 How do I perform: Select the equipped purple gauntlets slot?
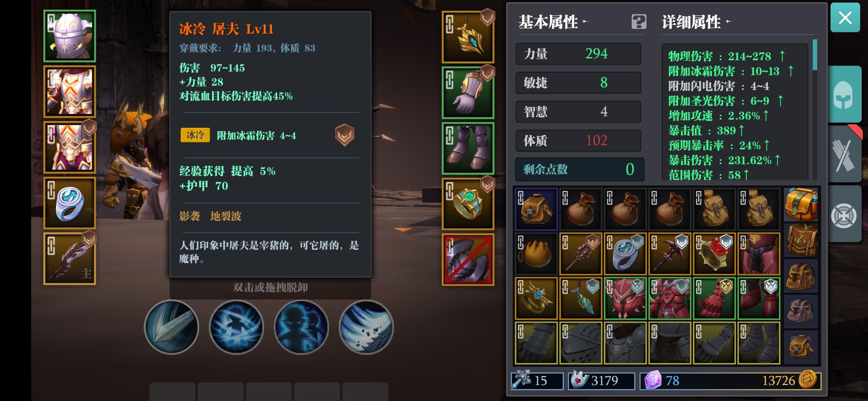tap(468, 93)
